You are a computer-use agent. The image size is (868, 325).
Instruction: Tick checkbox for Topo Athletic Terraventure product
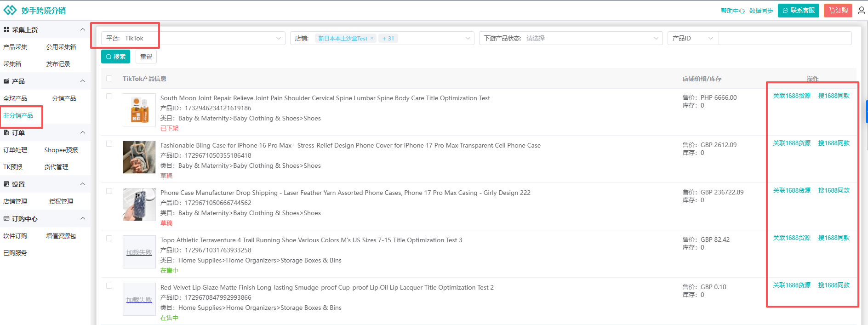tap(109, 239)
